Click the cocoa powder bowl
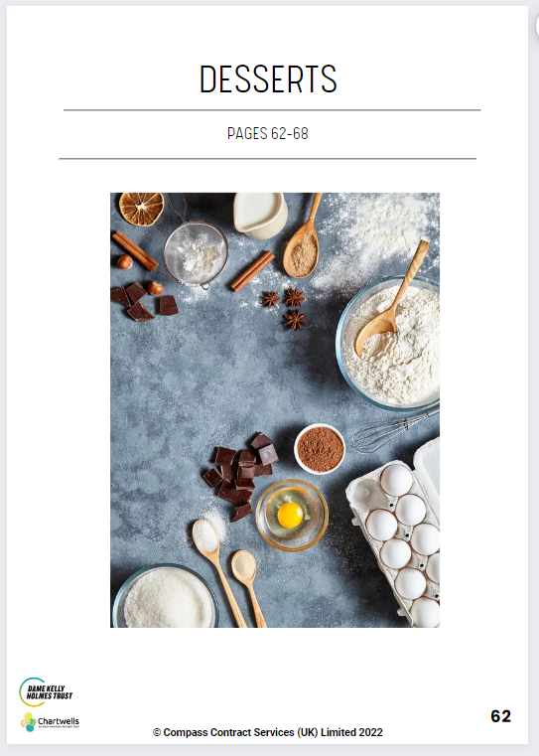This screenshot has width=539, height=756. [320, 449]
